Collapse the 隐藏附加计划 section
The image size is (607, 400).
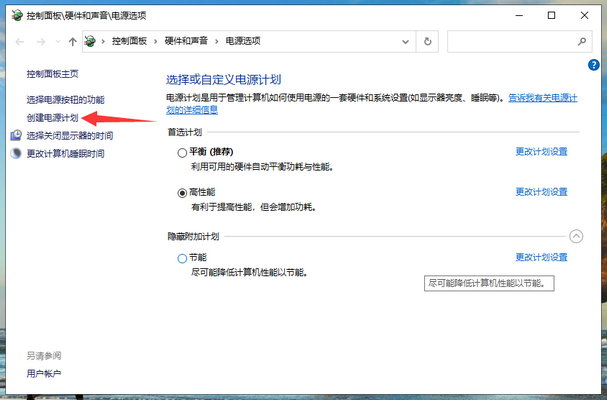point(576,236)
